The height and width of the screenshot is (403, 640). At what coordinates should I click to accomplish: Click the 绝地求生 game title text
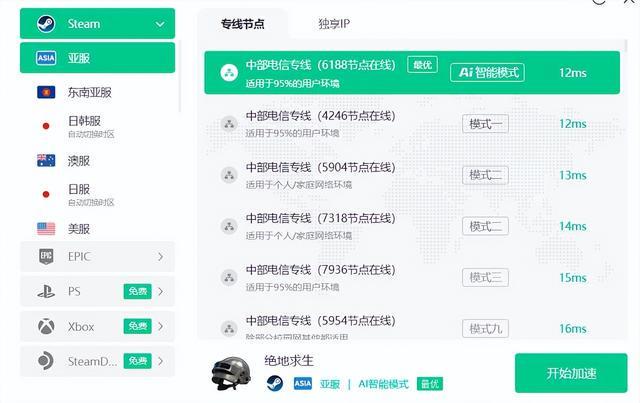pyautogui.click(x=289, y=361)
